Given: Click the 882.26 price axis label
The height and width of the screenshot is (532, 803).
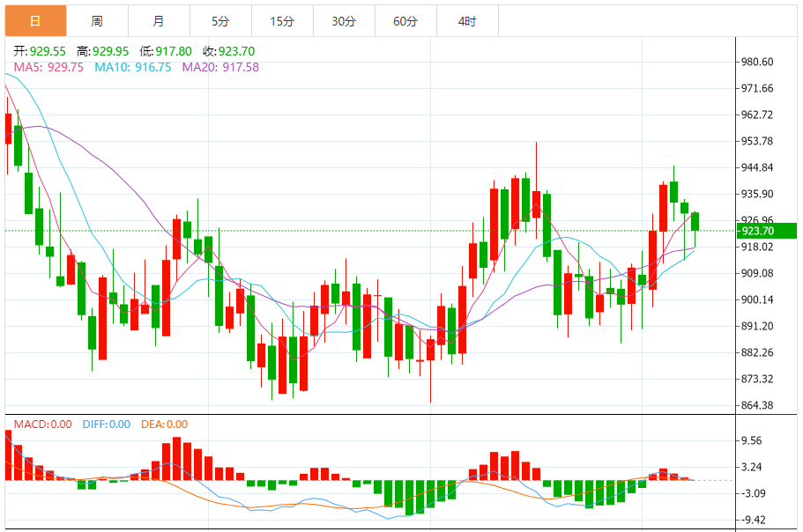Looking at the screenshot, I should [757, 352].
